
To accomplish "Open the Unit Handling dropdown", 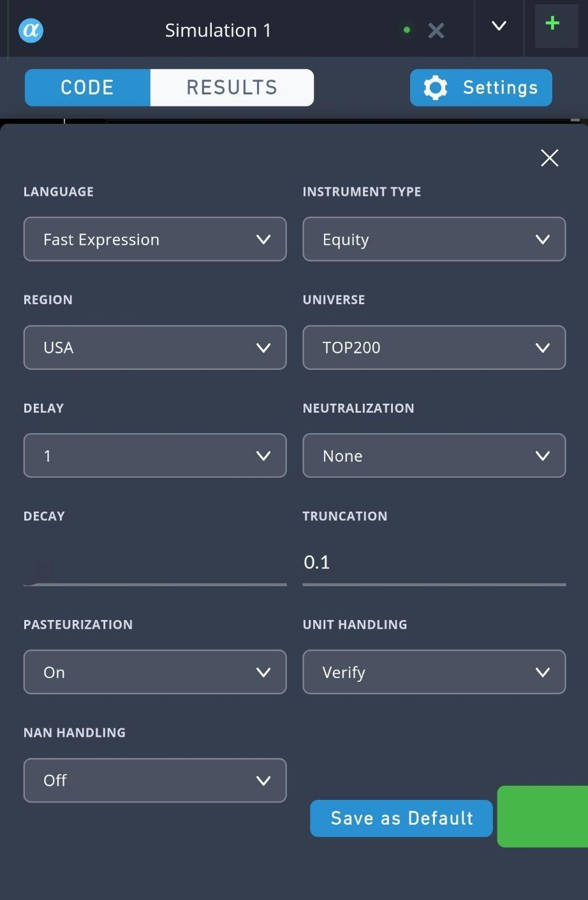I will point(434,672).
